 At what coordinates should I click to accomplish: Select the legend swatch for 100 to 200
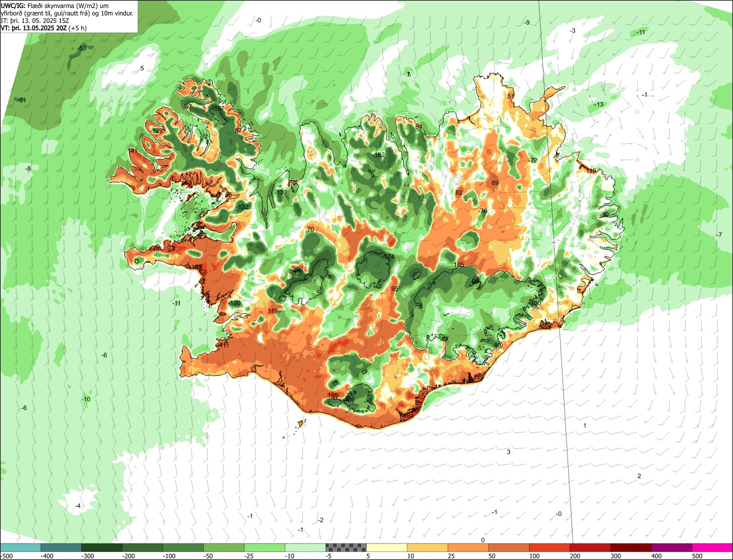pyautogui.click(x=549, y=547)
